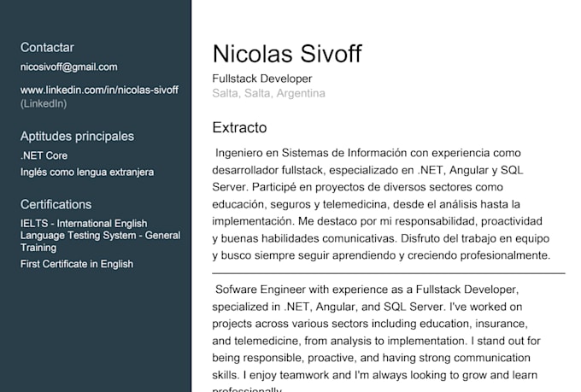Viewport: 581px width, 392px height.
Task: Click the Certifications section heading
Action: (56, 204)
